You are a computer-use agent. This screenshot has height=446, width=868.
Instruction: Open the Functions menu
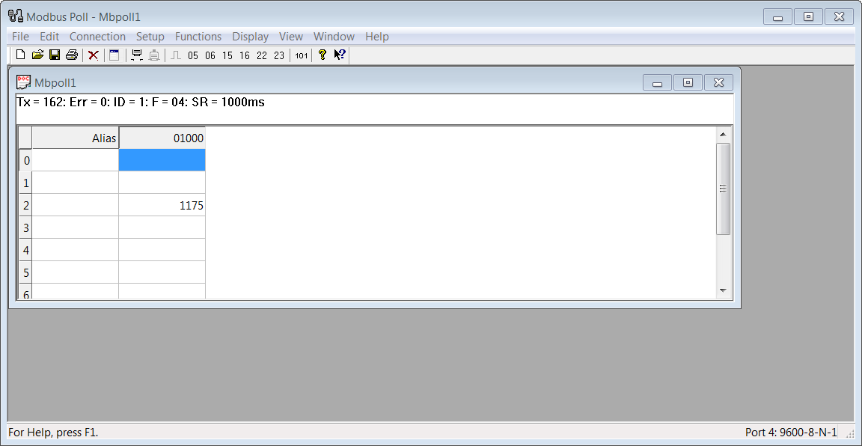(x=198, y=37)
